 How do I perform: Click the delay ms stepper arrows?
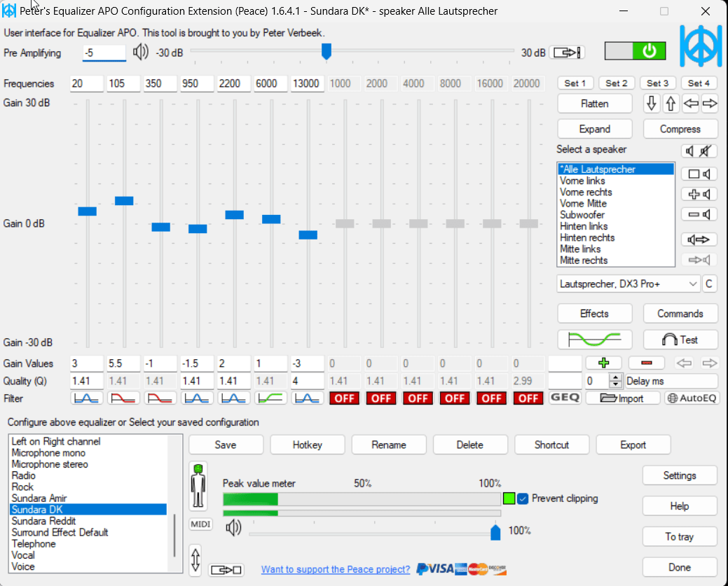point(616,381)
